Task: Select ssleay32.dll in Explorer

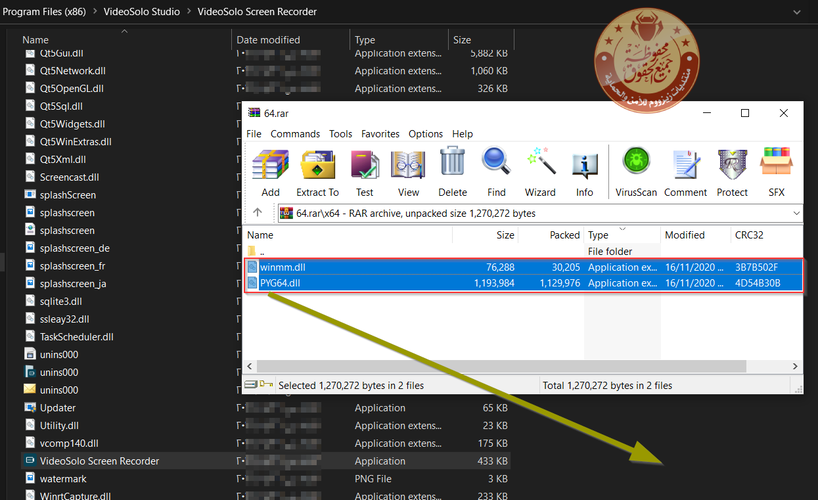Action: (65, 319)
